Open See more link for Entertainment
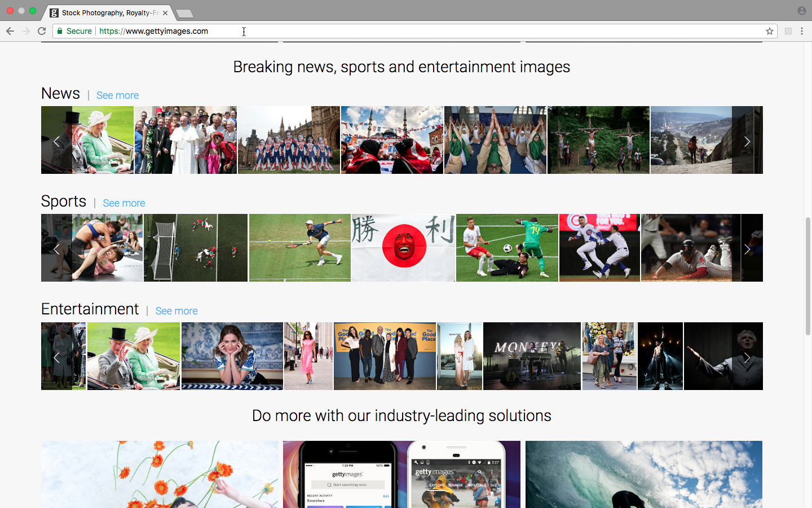The height and width of the screenshot is (508, 812). [x=176, y=311]
